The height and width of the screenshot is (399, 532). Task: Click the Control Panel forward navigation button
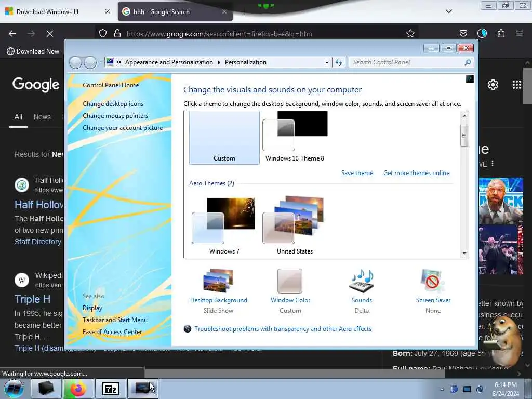click(x=90, y=62)
